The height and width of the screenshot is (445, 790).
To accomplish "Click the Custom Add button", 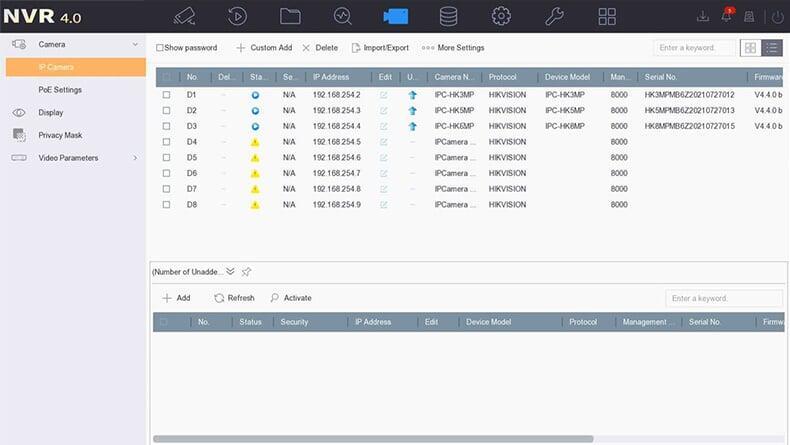I will tap(264, 48).
